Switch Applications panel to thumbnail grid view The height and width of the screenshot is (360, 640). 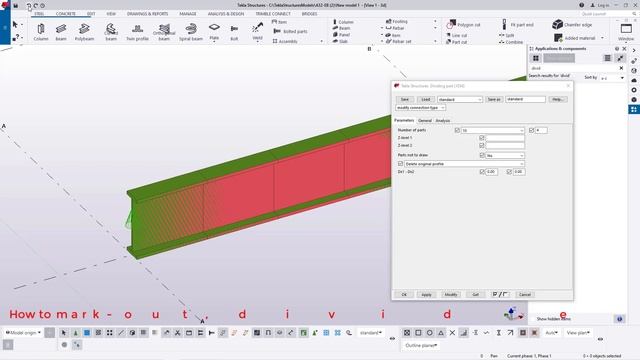[x=536, y=58]
